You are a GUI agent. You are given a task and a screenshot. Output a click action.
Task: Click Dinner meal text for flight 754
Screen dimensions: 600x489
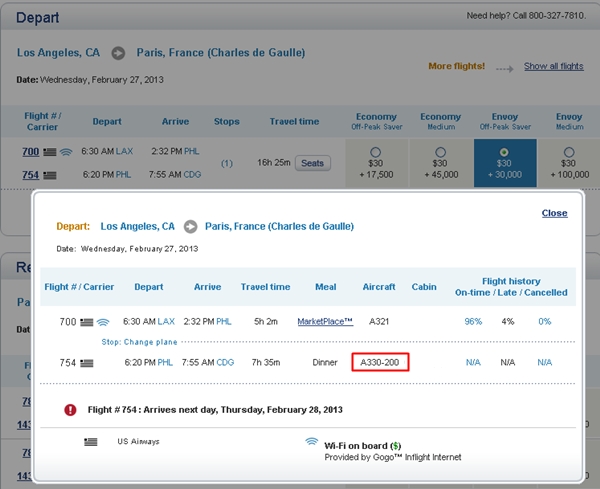tap(325, 362)
